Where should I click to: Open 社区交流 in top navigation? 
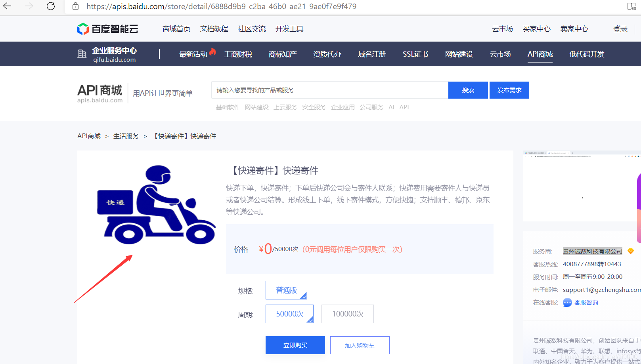pos(252,29)
